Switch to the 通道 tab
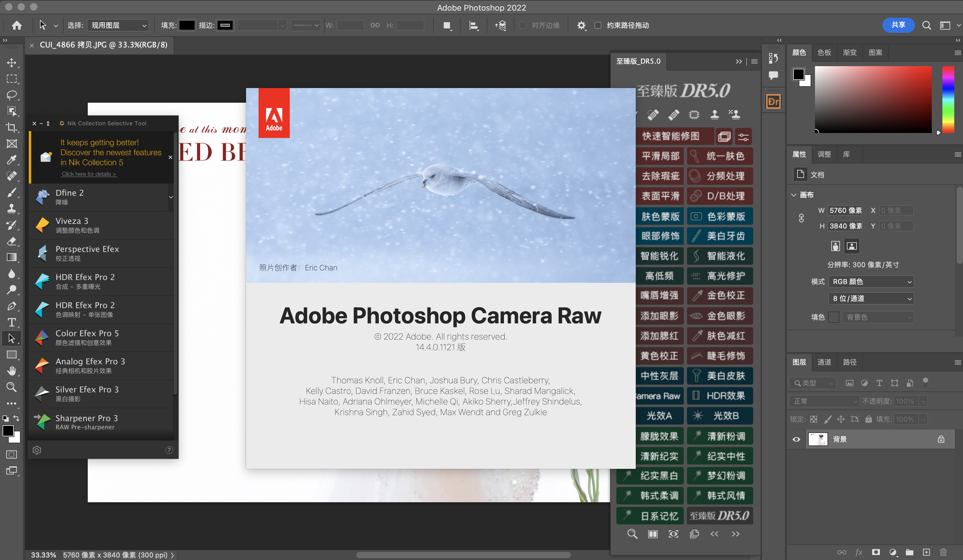 (x=824, y=362)
